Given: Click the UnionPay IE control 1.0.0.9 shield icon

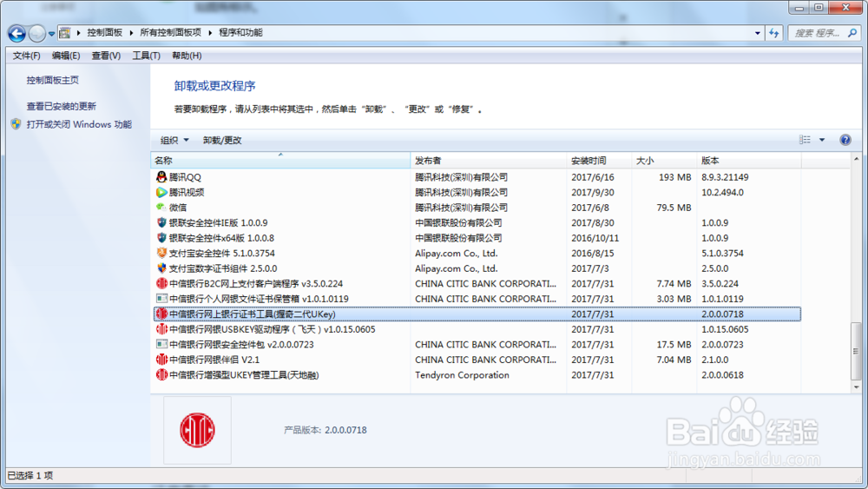Looking at the screenshot, I should click(161, 222).
